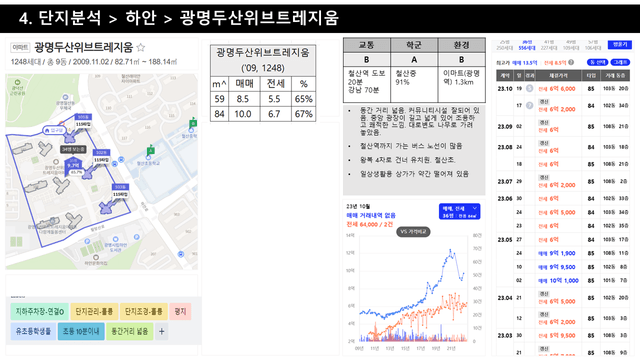Image resolution: width=640 pixels, height=360 pixels.
Task: Click the 광덕산근린공원 park icon on the map
Action: (18, 82)
